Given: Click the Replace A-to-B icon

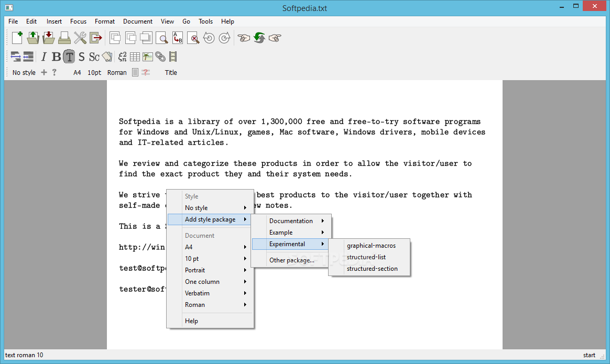Looking at the screenshot, I should pos(178,38).
